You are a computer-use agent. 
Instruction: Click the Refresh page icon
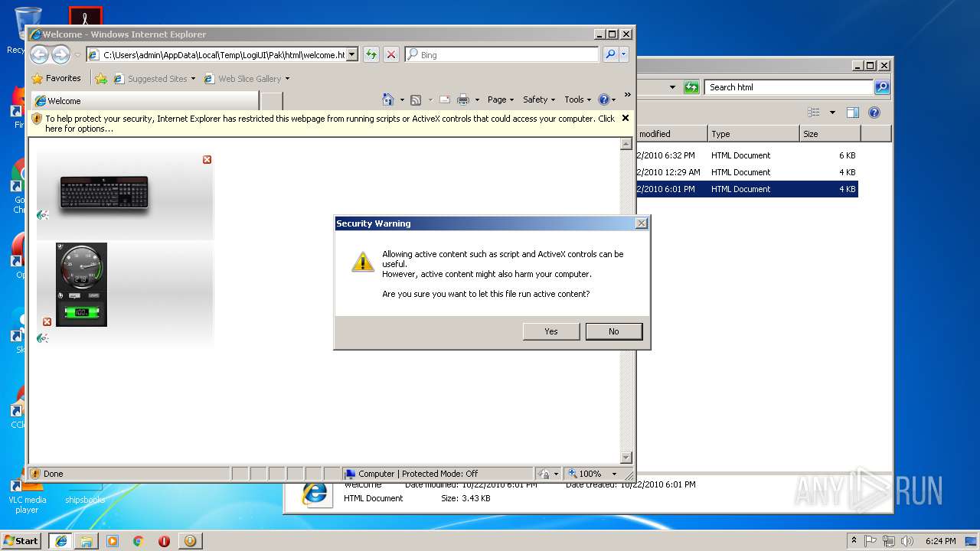coord(371,54)
